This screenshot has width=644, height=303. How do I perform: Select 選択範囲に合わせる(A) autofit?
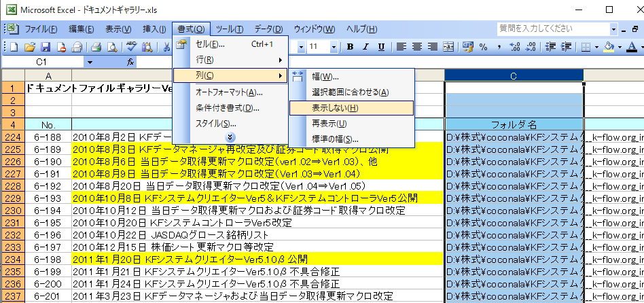pos(352,92)
